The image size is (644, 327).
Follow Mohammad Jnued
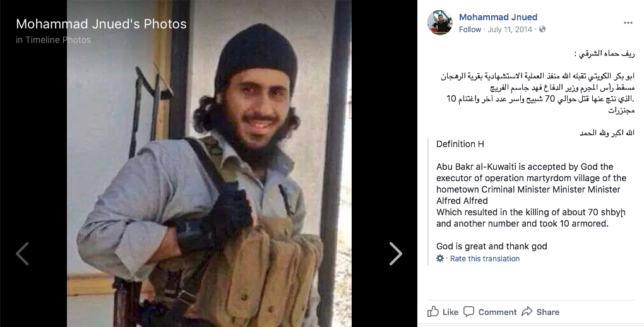click(470, 30)
